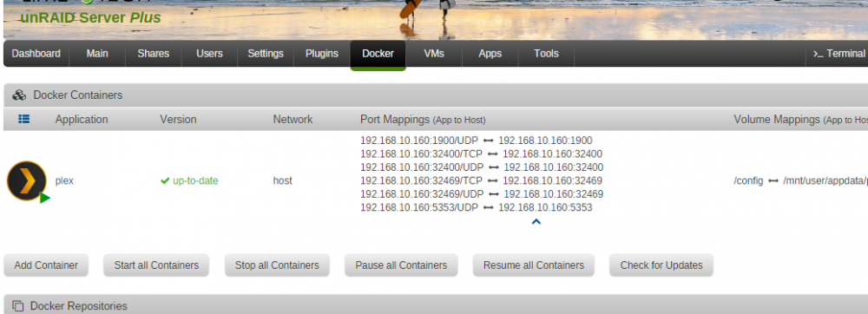The image size is (868, 314).
Task: Open the Apps tab
Action: [x=490, y=54]
